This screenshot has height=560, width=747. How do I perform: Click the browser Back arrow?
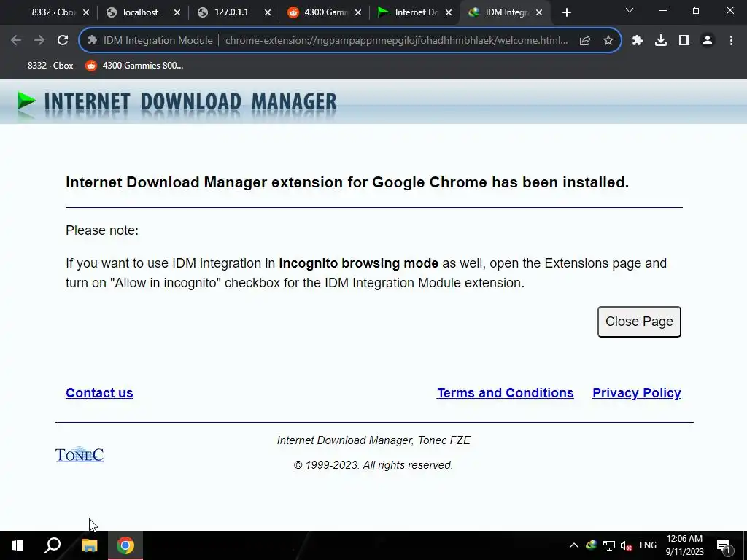coord(16,41)
